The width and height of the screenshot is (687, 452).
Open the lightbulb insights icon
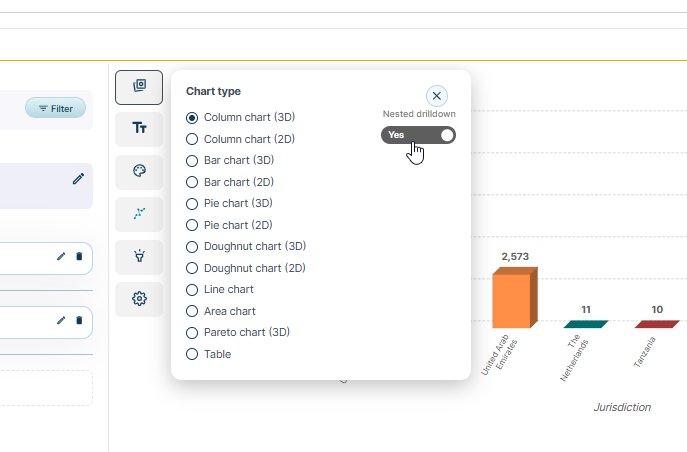click(139, 256)
